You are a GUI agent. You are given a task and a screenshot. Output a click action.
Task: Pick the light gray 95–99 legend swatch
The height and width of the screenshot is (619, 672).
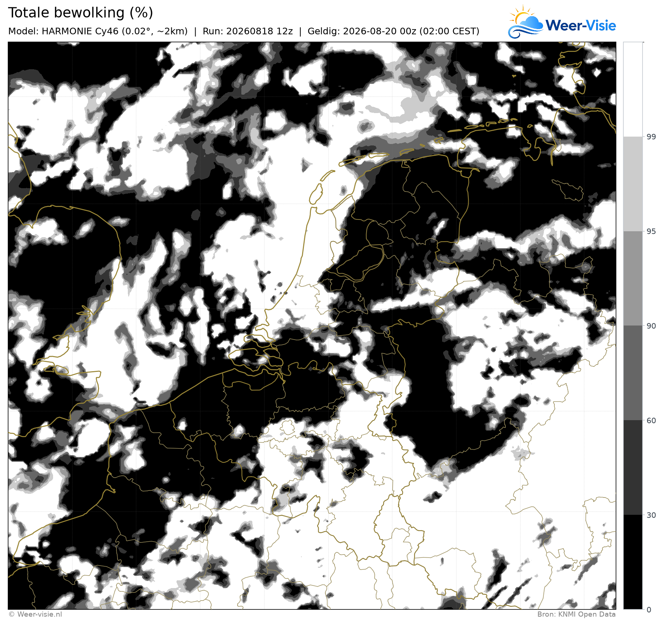pyautogui.click(x=633, y=184)
